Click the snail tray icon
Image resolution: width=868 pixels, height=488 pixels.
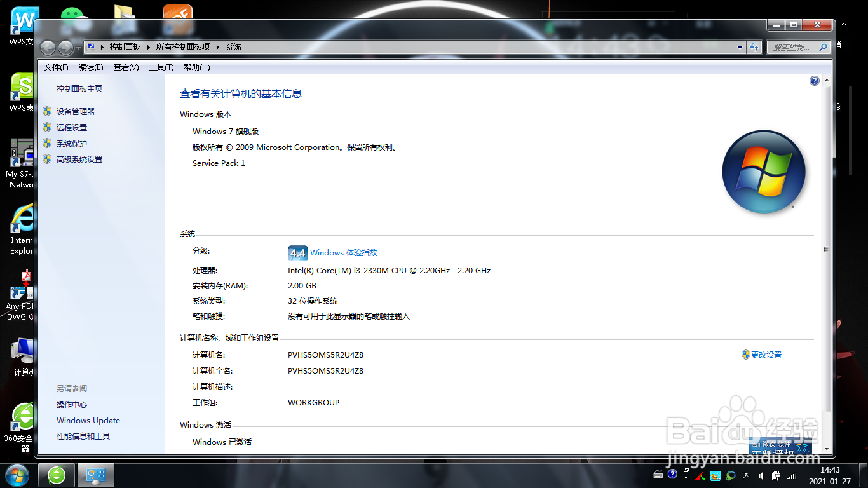tap(715, 475)
